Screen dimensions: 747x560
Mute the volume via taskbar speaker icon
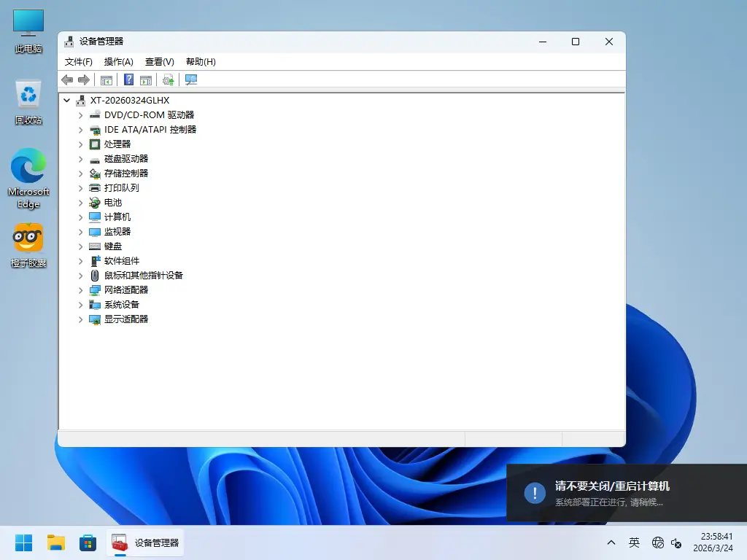click(x=675, y=543)
